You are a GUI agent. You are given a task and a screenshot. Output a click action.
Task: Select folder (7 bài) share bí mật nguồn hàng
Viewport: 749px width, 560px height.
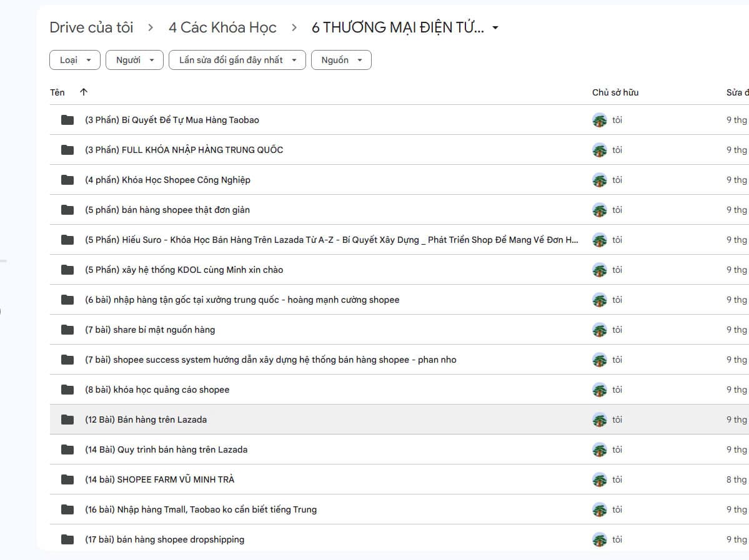(150, 330)
